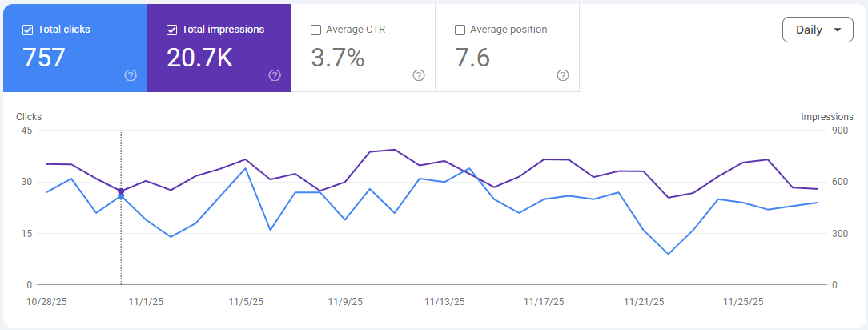Click the blue clicks data point marker
Image resolution: width=868 pixels, height=330 pixels.
121,196
